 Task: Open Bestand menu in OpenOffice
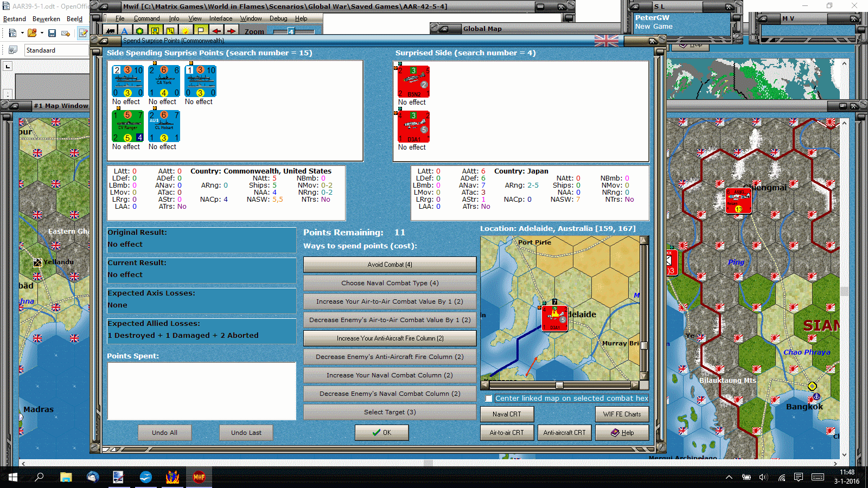pyautogui.click(x=15, y=19)
